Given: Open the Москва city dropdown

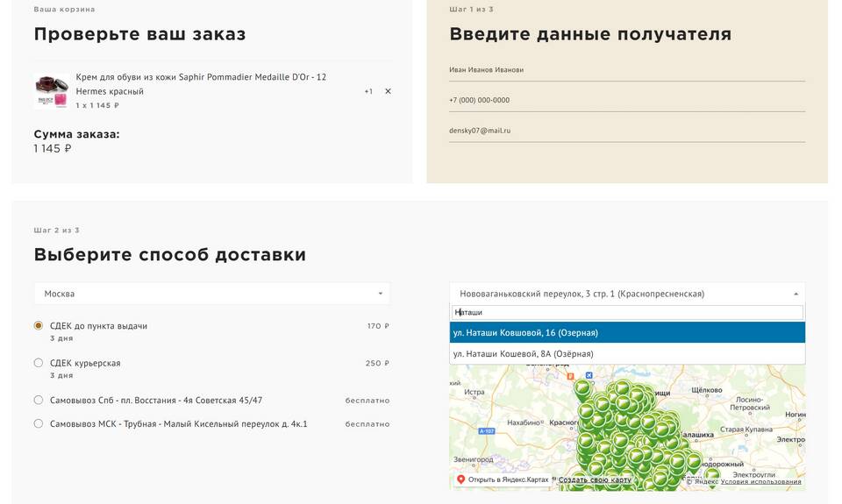Looking at the screenshot, I should pyautogui.click(x=212, y=294).
